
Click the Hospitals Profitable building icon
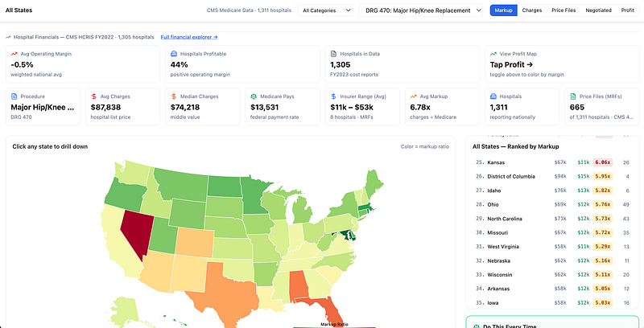[x=174, y=54]
